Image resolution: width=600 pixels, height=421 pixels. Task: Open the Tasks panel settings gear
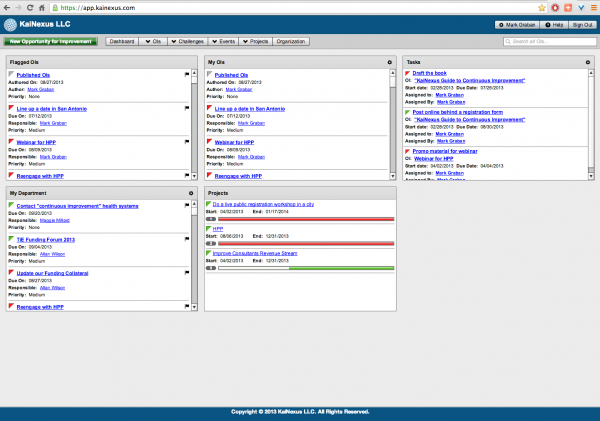[x=588, y=62]
